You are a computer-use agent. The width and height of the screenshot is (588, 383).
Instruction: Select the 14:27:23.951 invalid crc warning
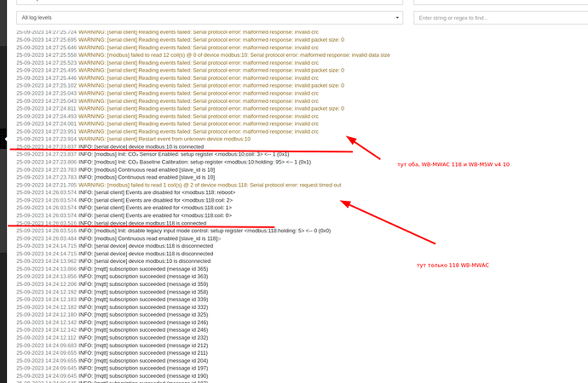click(x=168, y=131)
